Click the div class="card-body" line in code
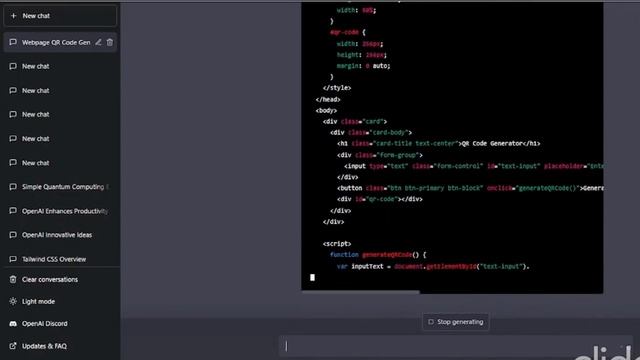The height and width of the screenshot is (360, 640). pyautogui.click(x=371, y=132)
